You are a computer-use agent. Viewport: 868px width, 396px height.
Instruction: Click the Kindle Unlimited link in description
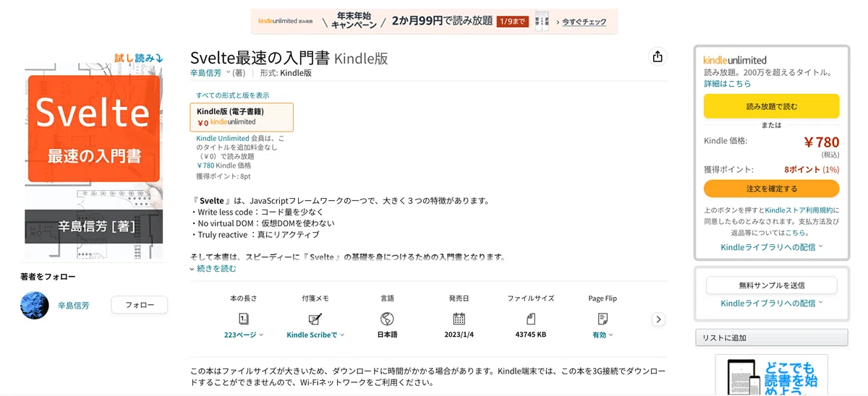pos(222,138)
